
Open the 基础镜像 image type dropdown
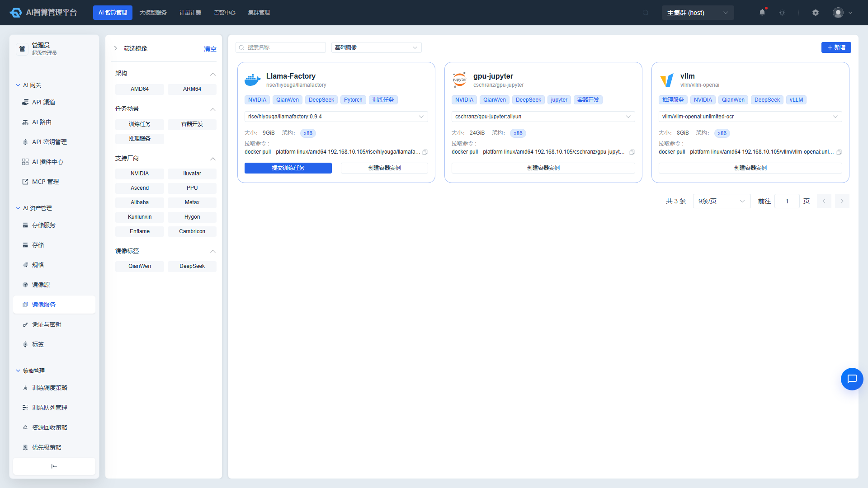377,47
